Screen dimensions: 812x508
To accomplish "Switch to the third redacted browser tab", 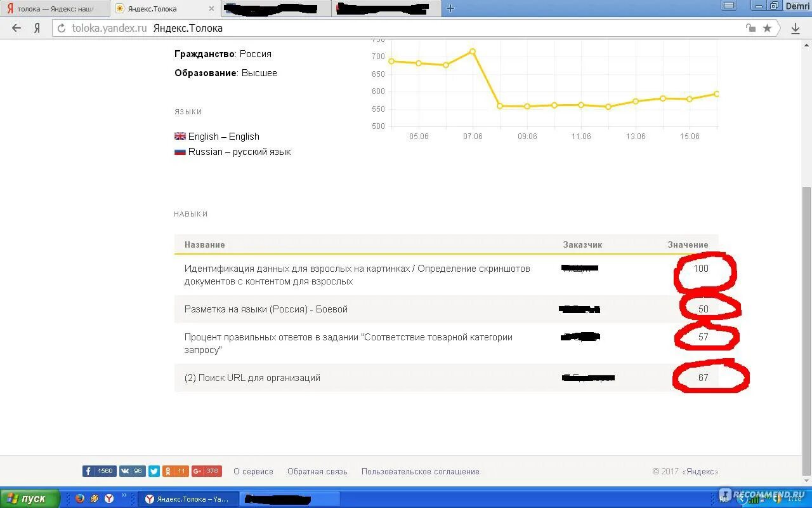I will (x=277, y=9).
